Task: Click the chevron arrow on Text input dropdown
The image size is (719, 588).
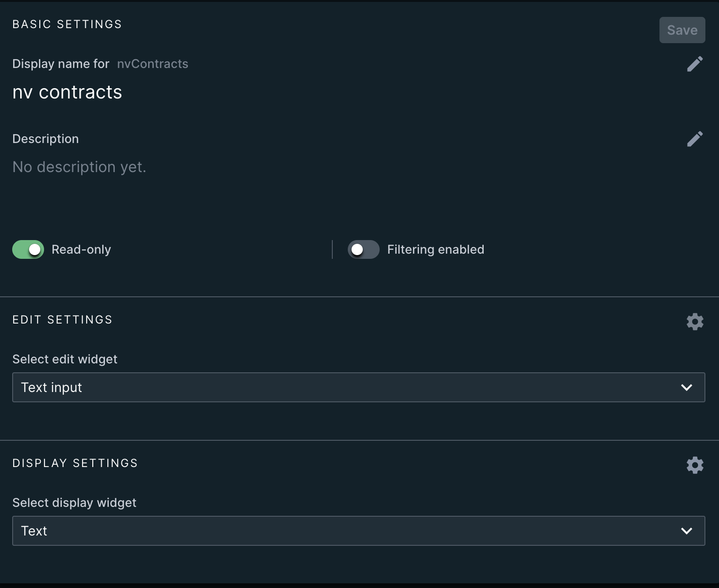Action: pyautogui.click(x=687, y=387)
